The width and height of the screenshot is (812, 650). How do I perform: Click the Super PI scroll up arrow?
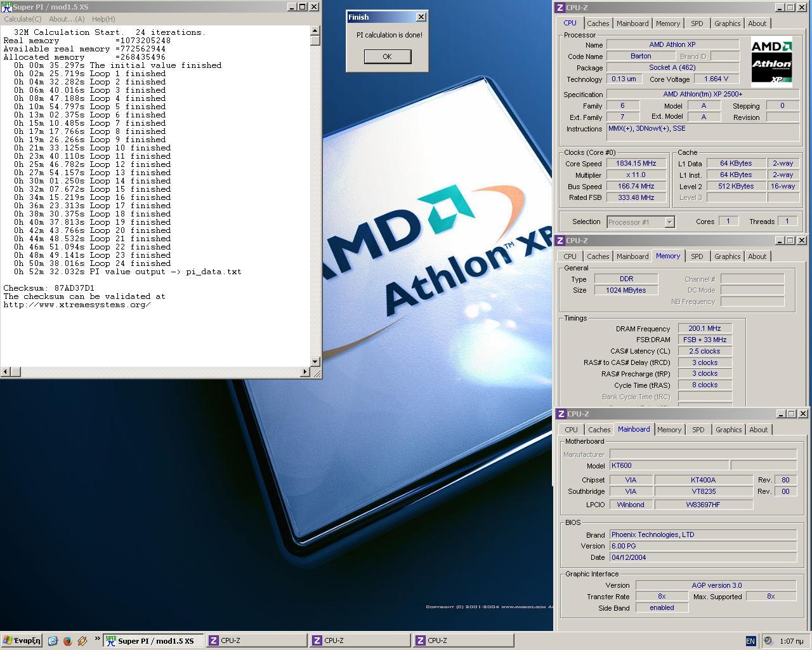pos(315,30)
